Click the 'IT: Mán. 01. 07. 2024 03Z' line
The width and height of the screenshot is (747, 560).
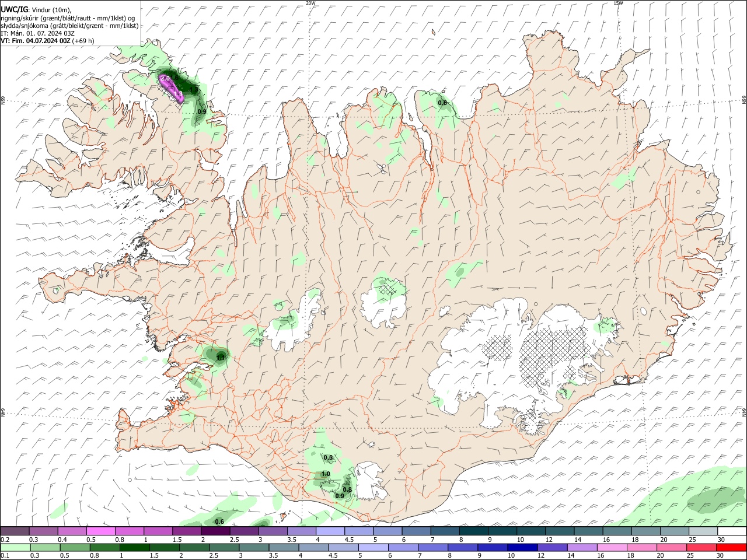pos(37,33)
